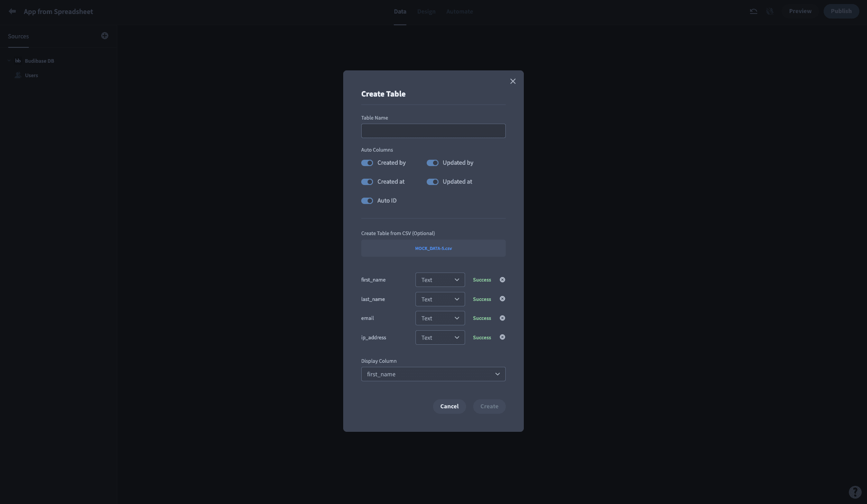Toggle the Created by auto column
867x504 pixels.
(367, 163)
